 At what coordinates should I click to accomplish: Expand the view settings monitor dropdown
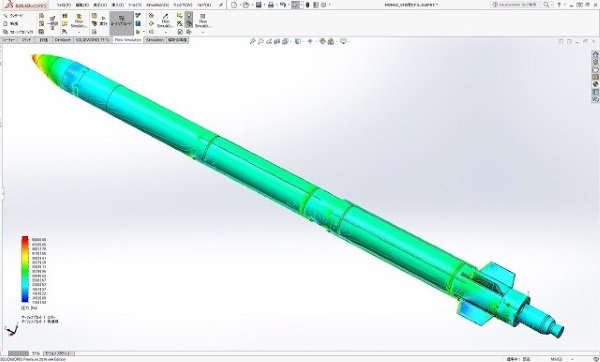349,41
